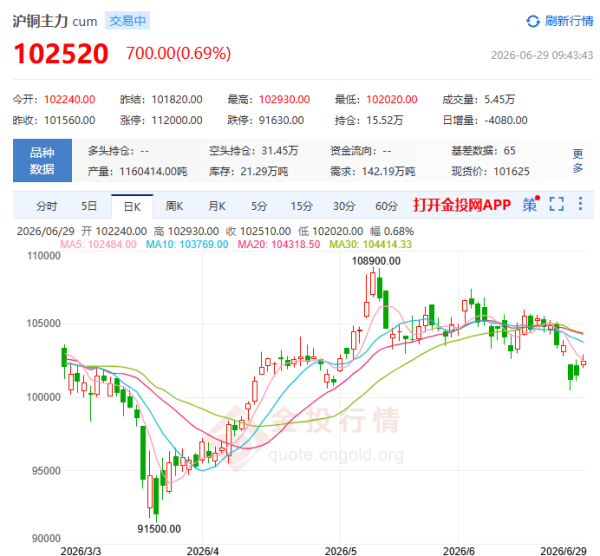Click the 2026/3/3 start date label

tap(81, 551)
